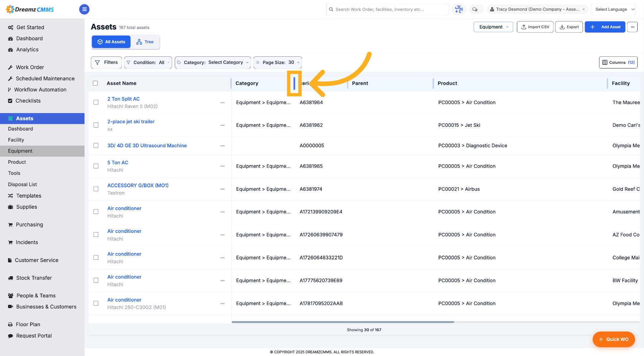
Task: Click the DreamzCMMS logo
Action: [x=30, y=9]
